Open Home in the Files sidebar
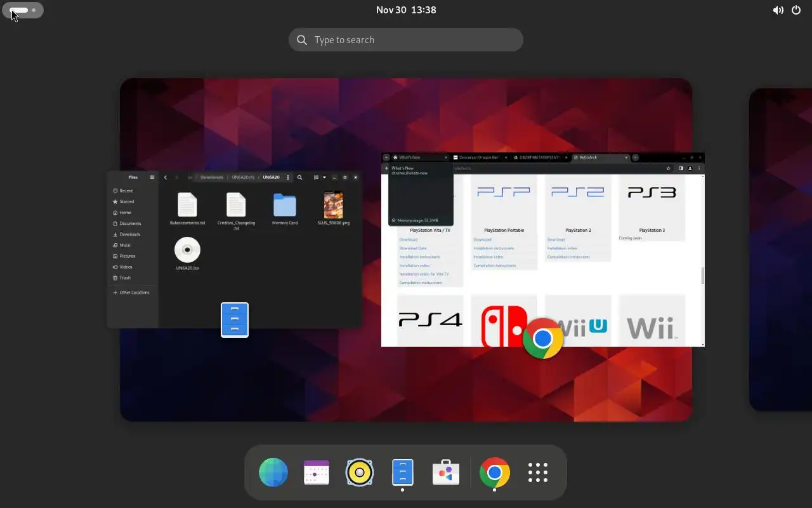The image size is (812, 508). [133, 212]
